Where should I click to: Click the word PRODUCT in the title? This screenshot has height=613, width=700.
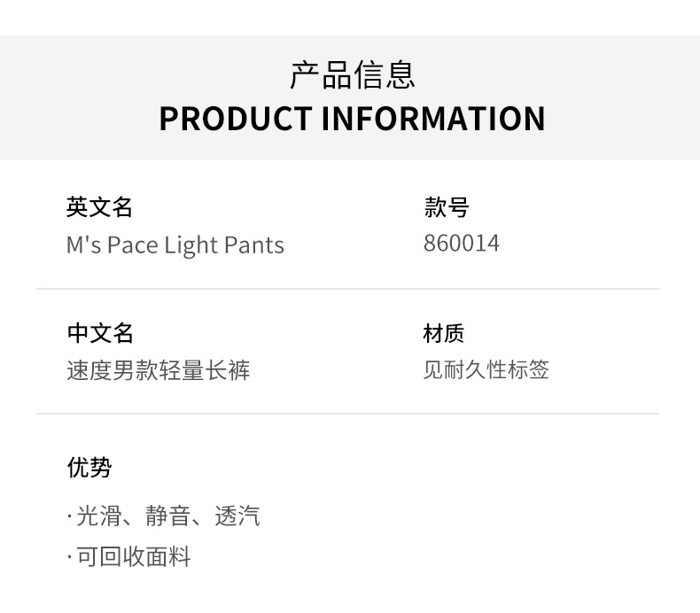[x=235, y=119]
